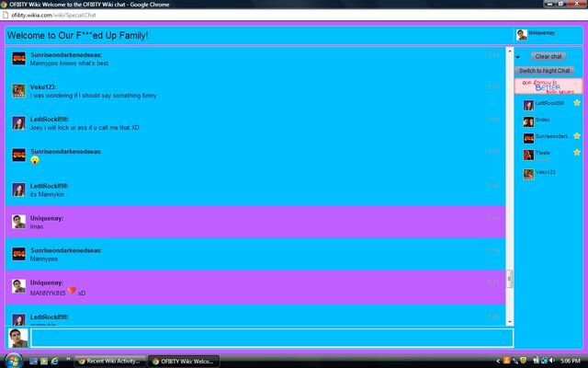The width and height of the screenshot is (588, 368).
Task: Launch Internet Explorer from quick launch
Action: [x=55, y=362]
